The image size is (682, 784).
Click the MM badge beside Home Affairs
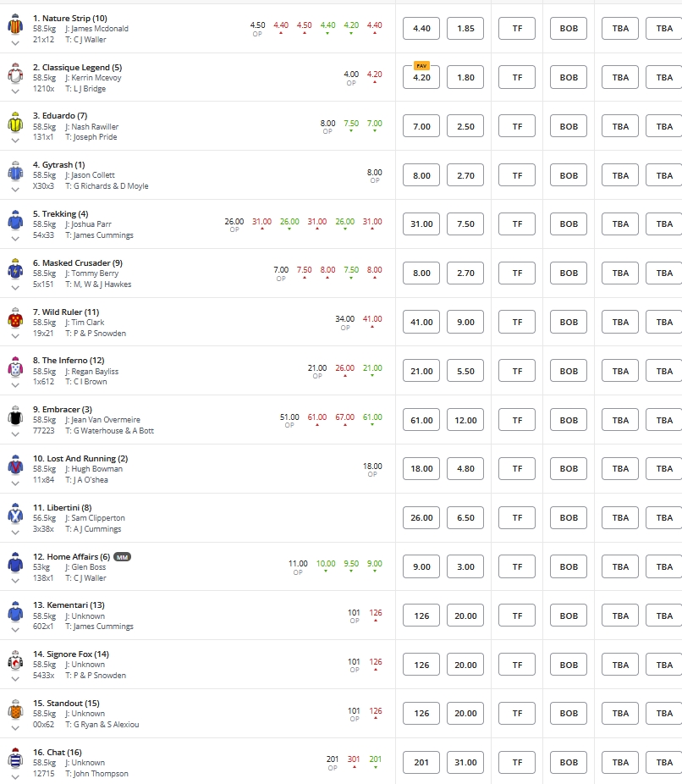123,557
